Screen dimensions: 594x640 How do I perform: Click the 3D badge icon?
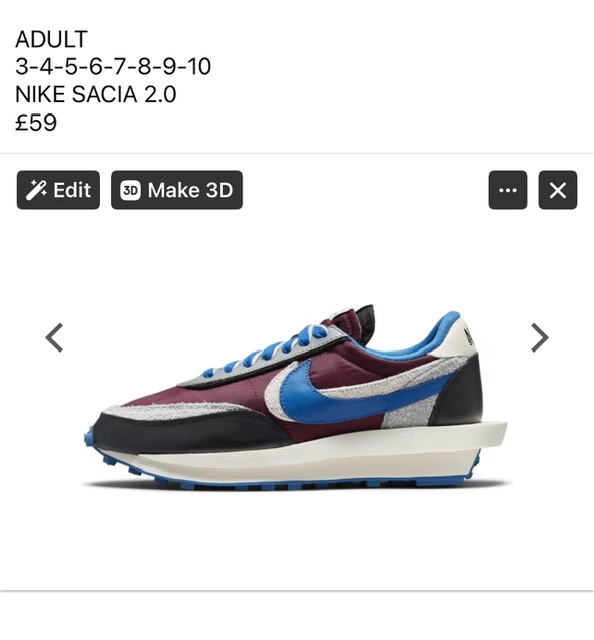coord(130,190)
